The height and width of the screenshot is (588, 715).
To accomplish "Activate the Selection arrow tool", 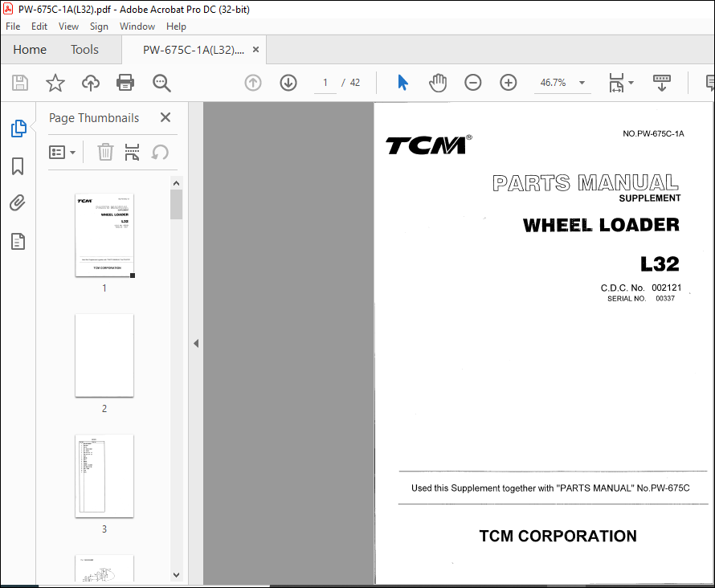I will 402,83.
